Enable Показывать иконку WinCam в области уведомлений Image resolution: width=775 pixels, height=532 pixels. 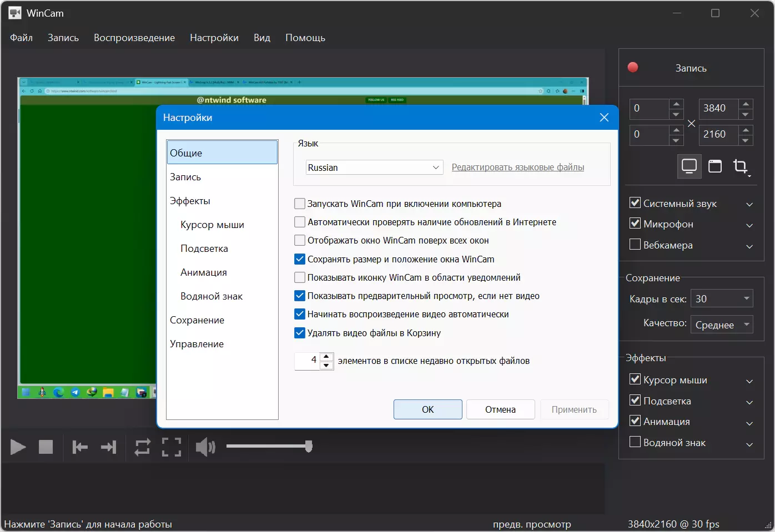[x=300, y=277]
